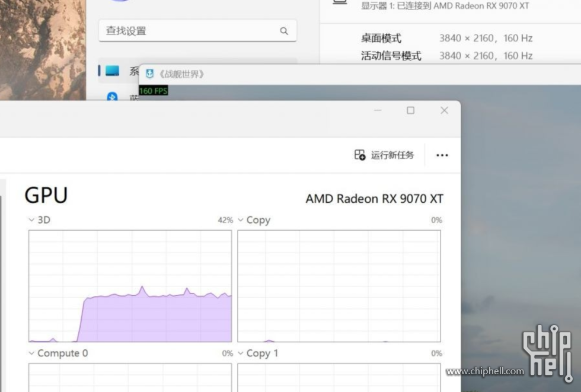The width and height of the screenshot is (581, 392).
Task: Click the World of Warships window icon
Action: click(149, 74)
